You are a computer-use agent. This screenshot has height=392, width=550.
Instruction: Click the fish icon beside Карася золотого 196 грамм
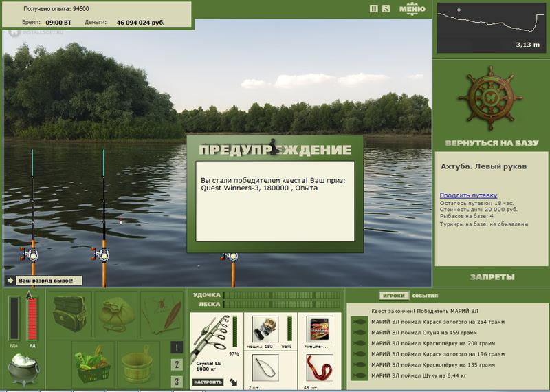[x=359, y=354]
